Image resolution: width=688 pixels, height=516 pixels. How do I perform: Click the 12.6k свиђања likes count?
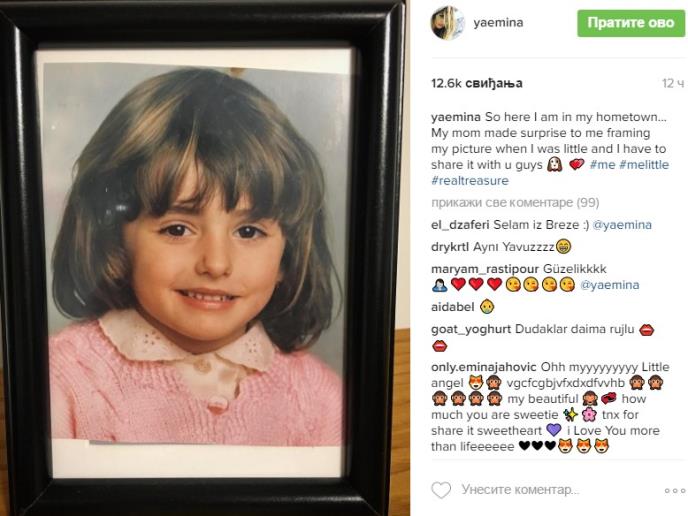pyautogui.click(x=477, y=83)
